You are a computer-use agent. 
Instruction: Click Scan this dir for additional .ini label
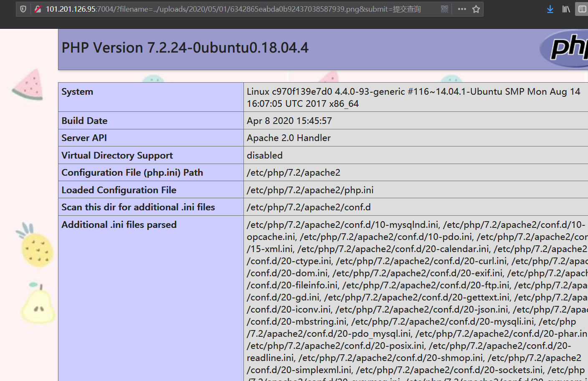point(138,207)
